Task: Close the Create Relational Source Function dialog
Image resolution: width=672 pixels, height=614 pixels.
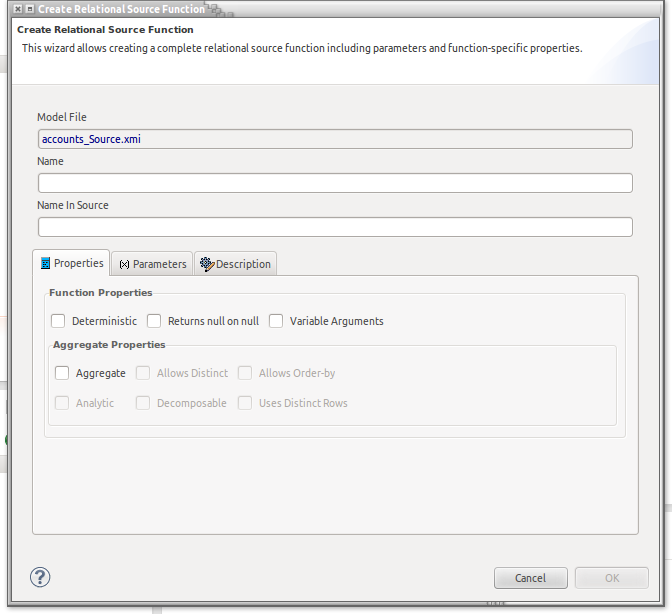Action: [x=18, y=9]
